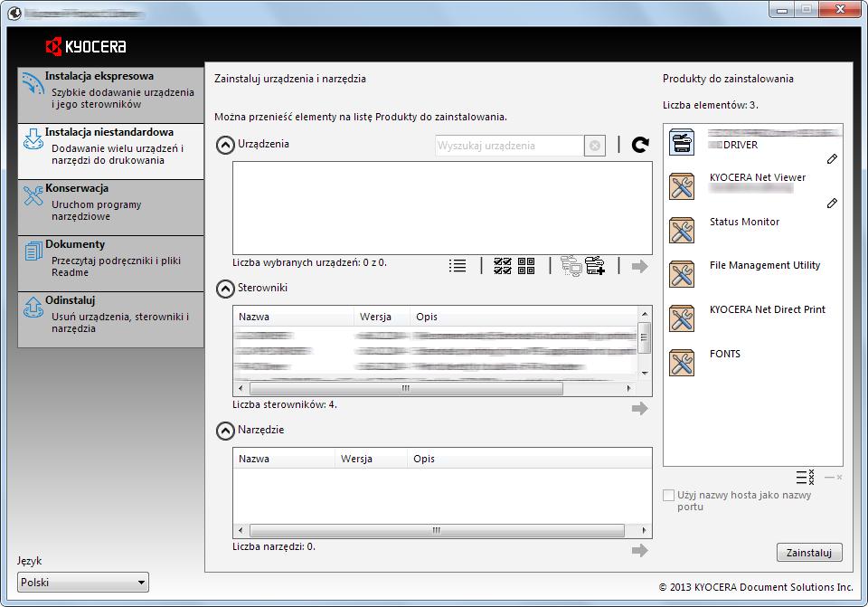Open the Instalacja ekspresowa section
Screen dimensions: 868x607
pyautogui.click(x=110, y=95)
